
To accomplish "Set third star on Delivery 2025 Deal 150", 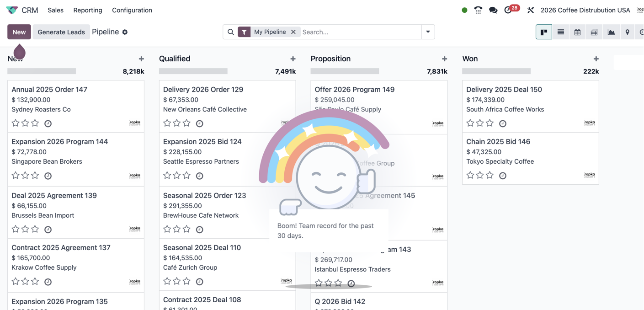I will tap(490, 123).
